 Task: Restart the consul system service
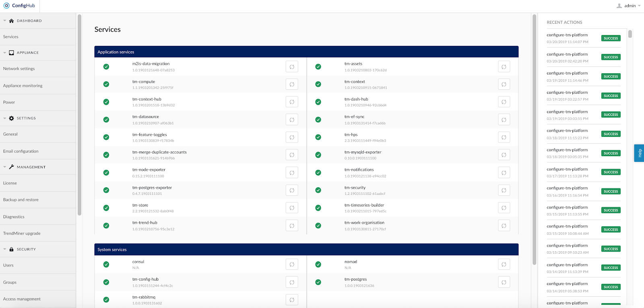[x=292, y=265]
